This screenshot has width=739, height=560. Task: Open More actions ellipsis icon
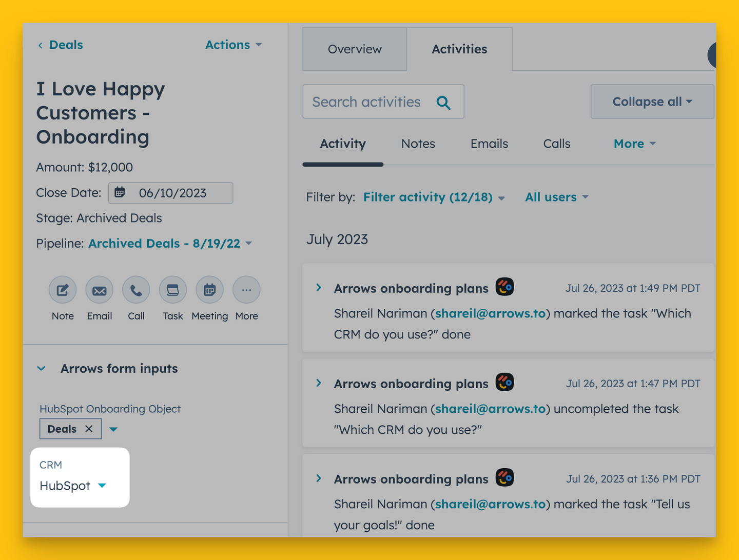point(246,290)
